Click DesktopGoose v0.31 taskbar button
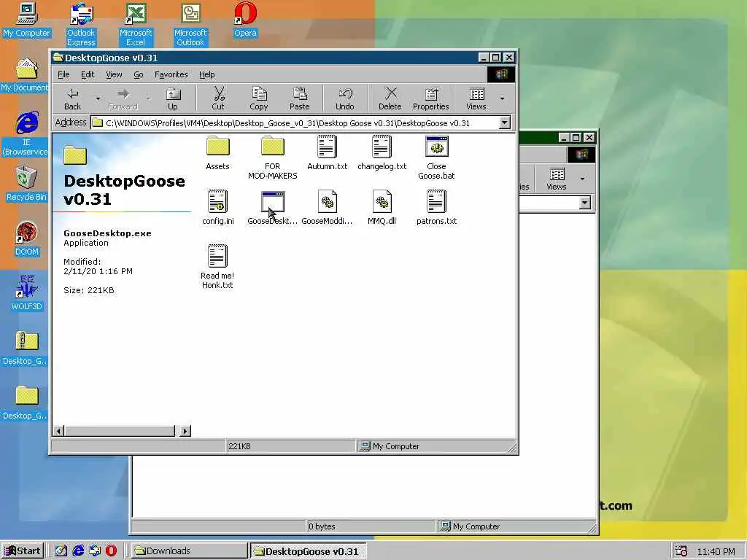Image resolution: width=747 pixels, height=560 pixels. 309,551
